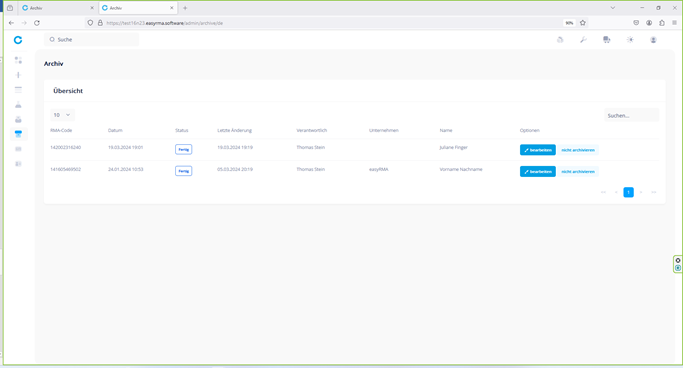Screen dimensions: 683x368
Task: Click the site padlock icon in the address bar
Action: pyautogui.click(x=100, y=23)
